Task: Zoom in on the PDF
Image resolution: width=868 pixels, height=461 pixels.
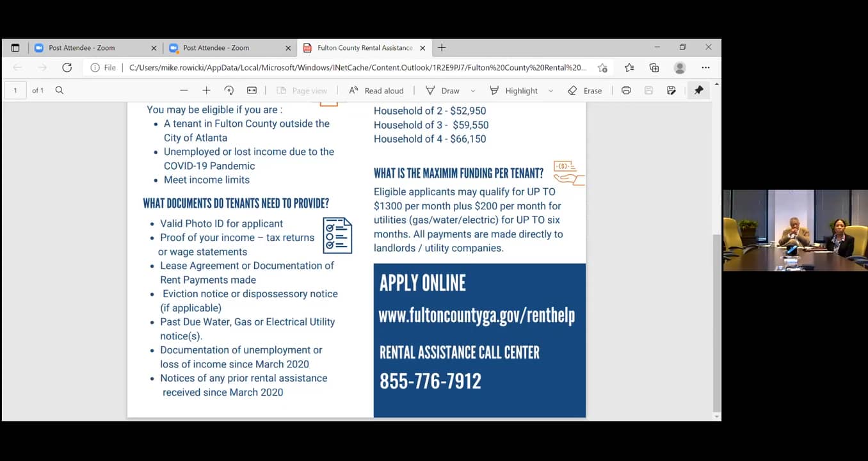Action: [206, 90]
